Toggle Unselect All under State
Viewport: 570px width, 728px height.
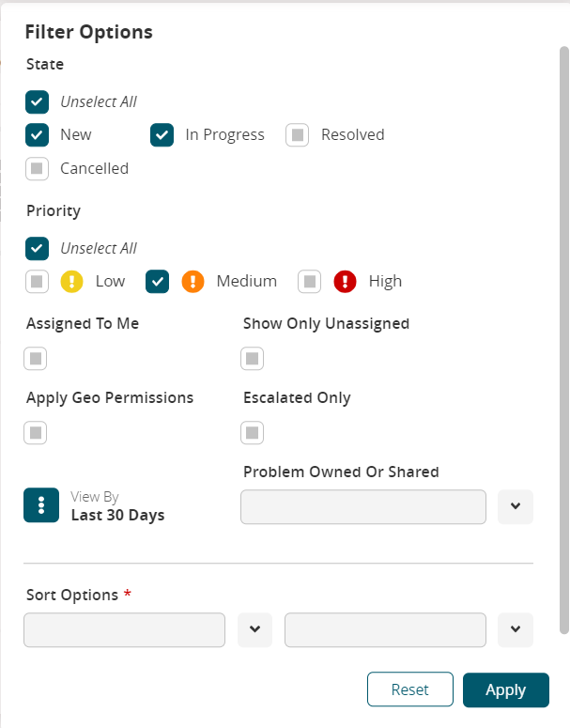click(37, 101)
